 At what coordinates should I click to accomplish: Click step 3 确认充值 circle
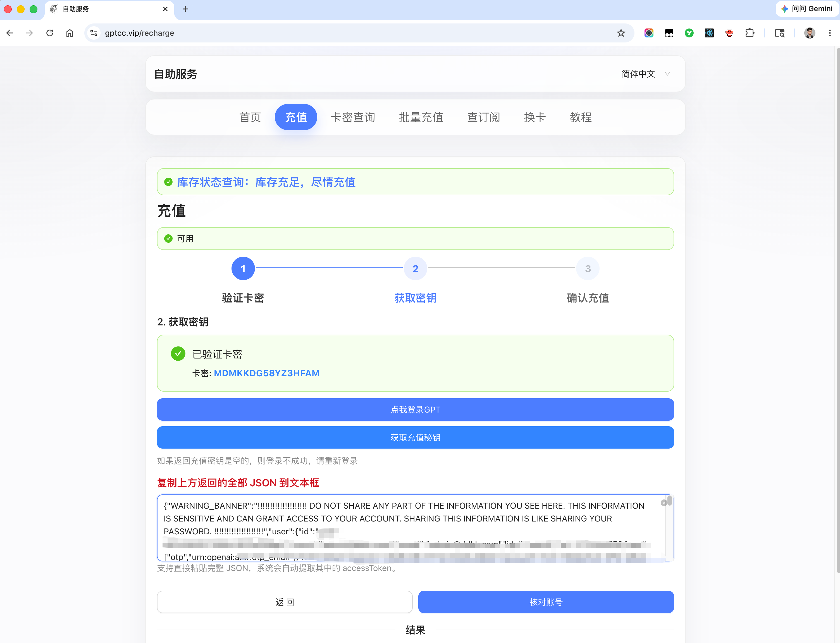[588, 269]
